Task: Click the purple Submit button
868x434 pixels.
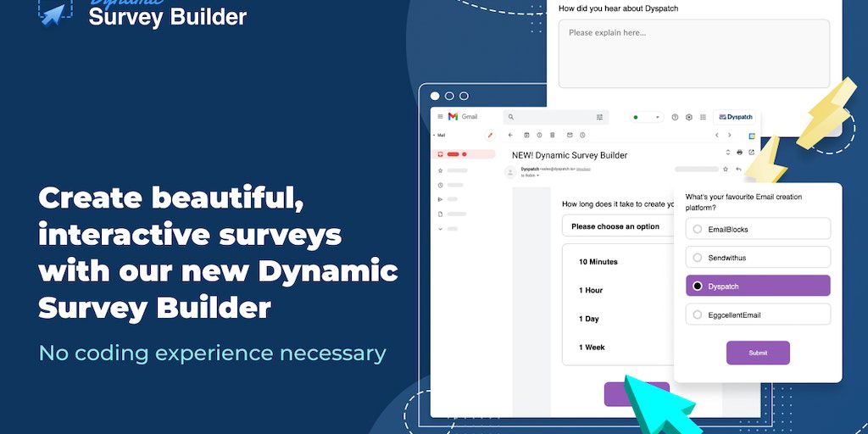Action: pyautogui.click(x=758, y=353)
